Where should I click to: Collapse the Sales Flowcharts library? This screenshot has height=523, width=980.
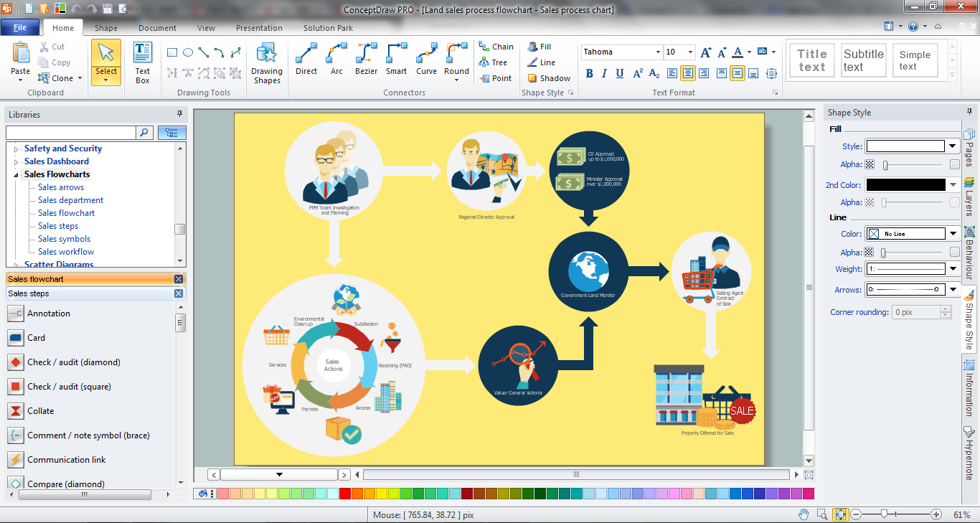click(x=17, y=174)
